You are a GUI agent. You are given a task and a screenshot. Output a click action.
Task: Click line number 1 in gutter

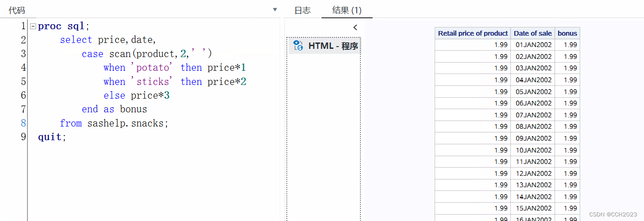pos(23,26)
